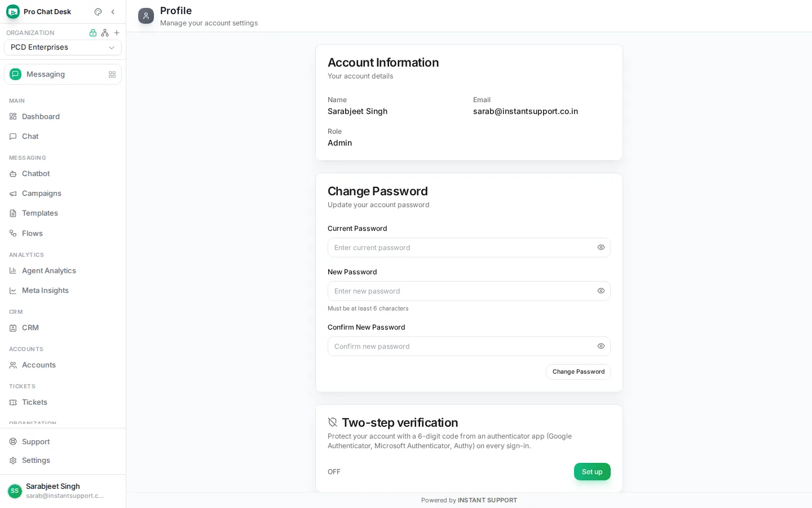Toggle visibility of the new password field

601,291
